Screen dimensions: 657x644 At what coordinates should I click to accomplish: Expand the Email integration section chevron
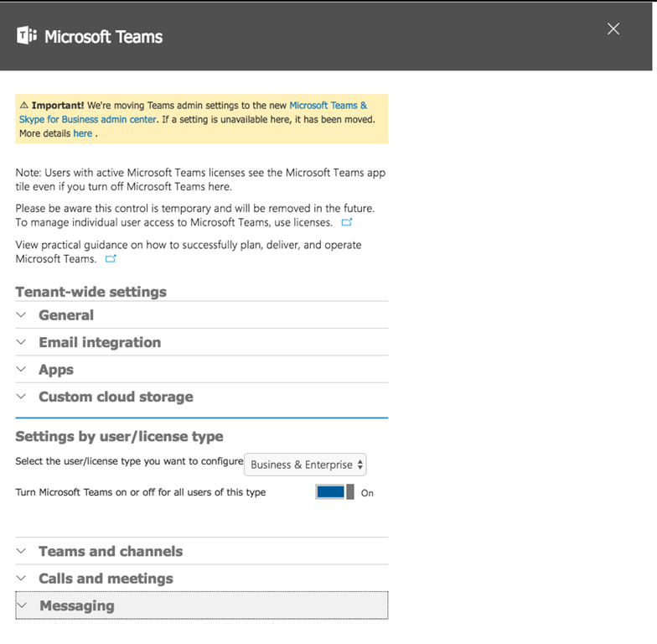click(21, 342)
